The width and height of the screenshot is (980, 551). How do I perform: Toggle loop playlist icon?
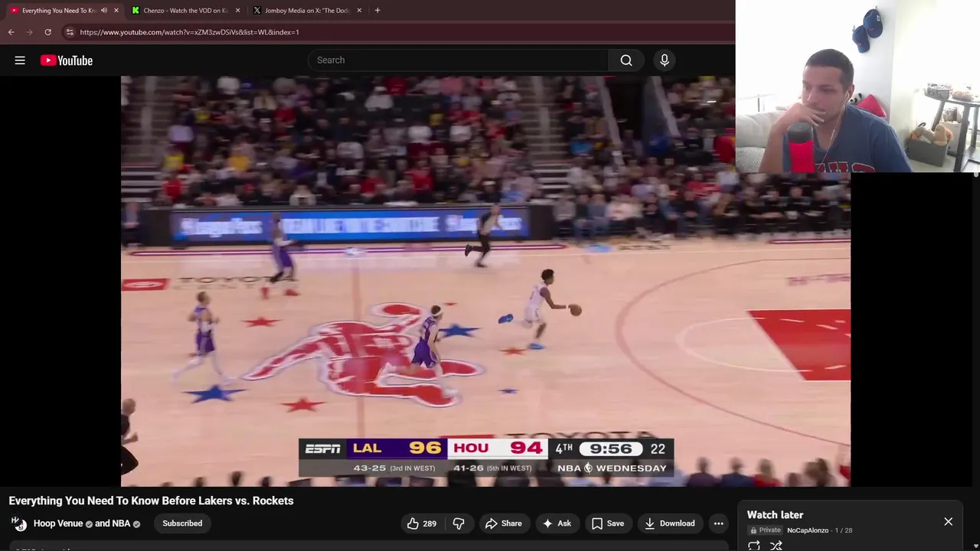tap(754, 545)
